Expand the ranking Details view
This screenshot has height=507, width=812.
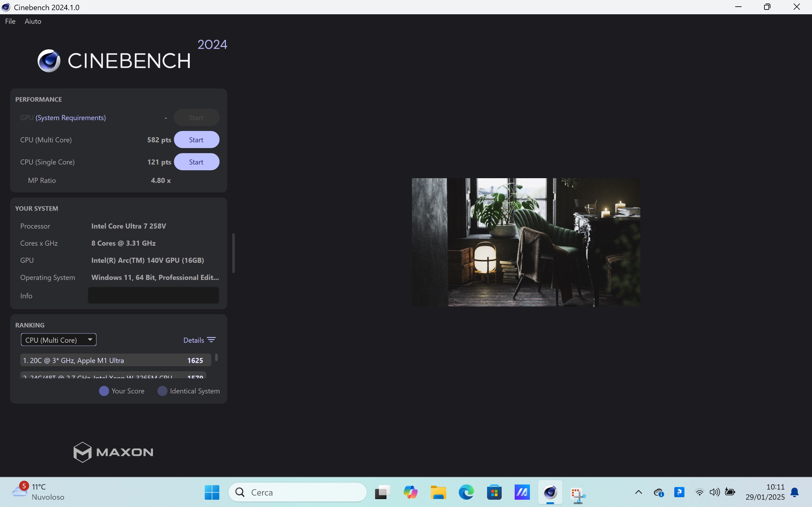tap(194, 340)
